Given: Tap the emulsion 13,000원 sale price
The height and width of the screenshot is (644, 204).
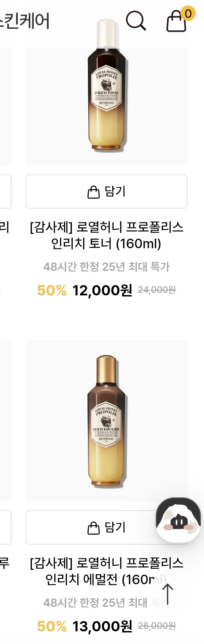Looking at the screenshot, I should 102,626.
